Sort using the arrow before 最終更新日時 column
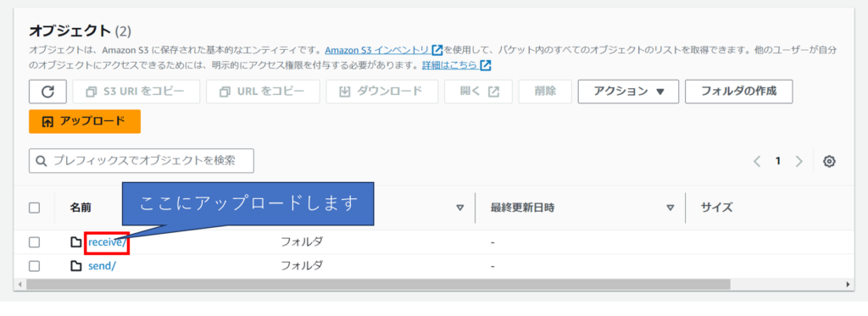Viewport: 868px width, 316px height. (x=459, y=208)
